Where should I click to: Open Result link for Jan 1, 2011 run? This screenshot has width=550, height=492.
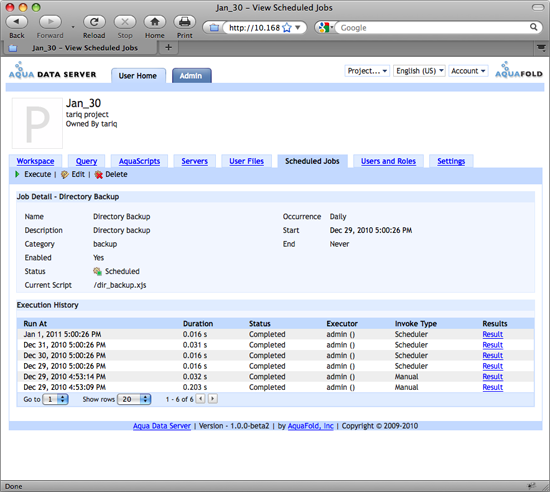click(492, 334)
